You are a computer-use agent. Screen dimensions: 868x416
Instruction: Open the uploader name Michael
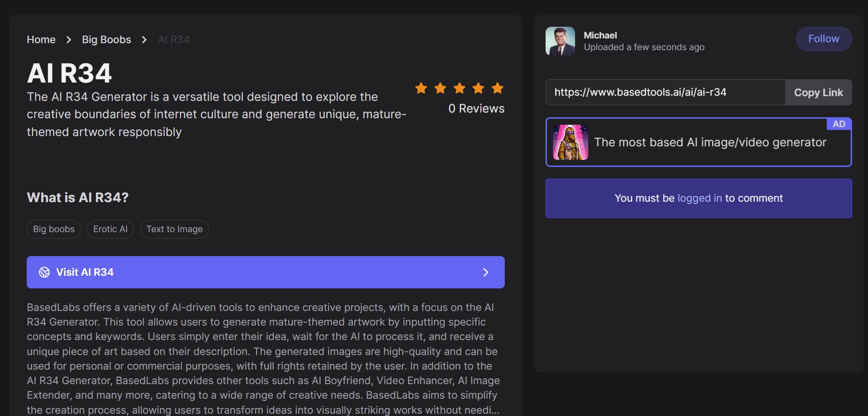click(x=600, y=35)
